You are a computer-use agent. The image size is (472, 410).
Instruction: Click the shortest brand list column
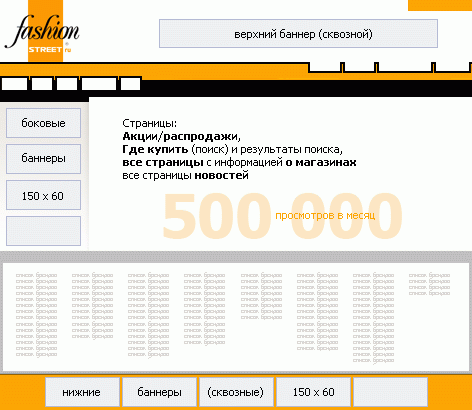point(429,284)
